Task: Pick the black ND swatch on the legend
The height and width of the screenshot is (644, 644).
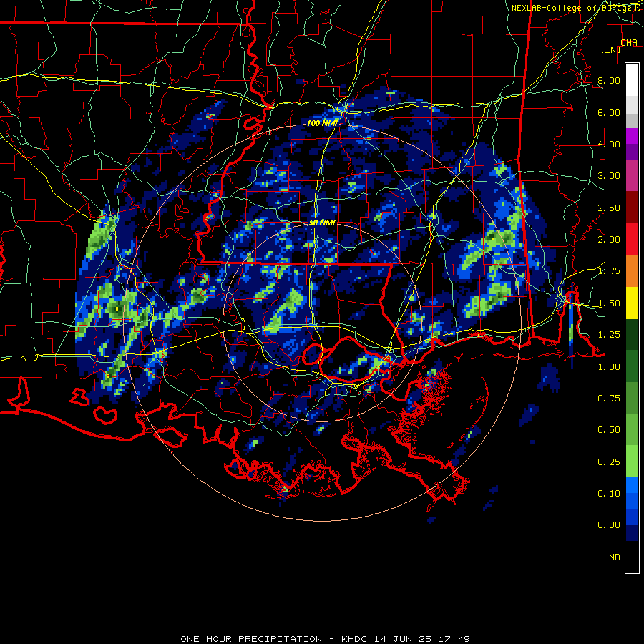Action: [632, 557]
